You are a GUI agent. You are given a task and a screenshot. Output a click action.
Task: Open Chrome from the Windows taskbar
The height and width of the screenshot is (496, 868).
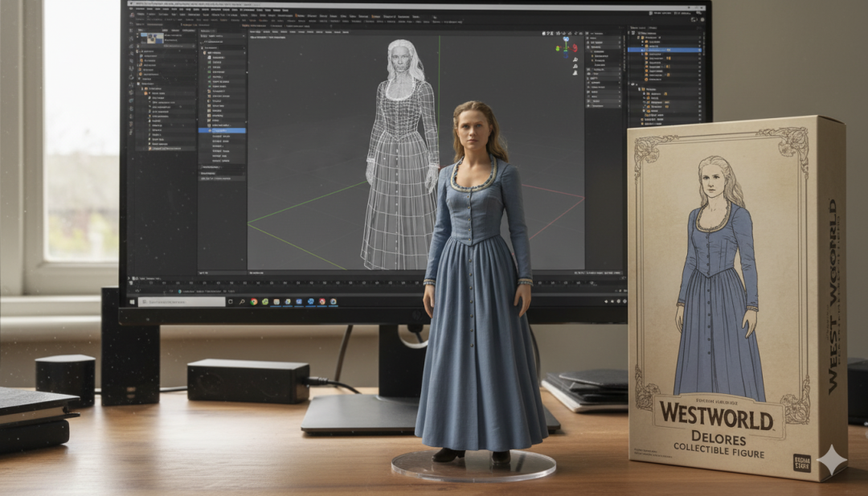(253, 301)
